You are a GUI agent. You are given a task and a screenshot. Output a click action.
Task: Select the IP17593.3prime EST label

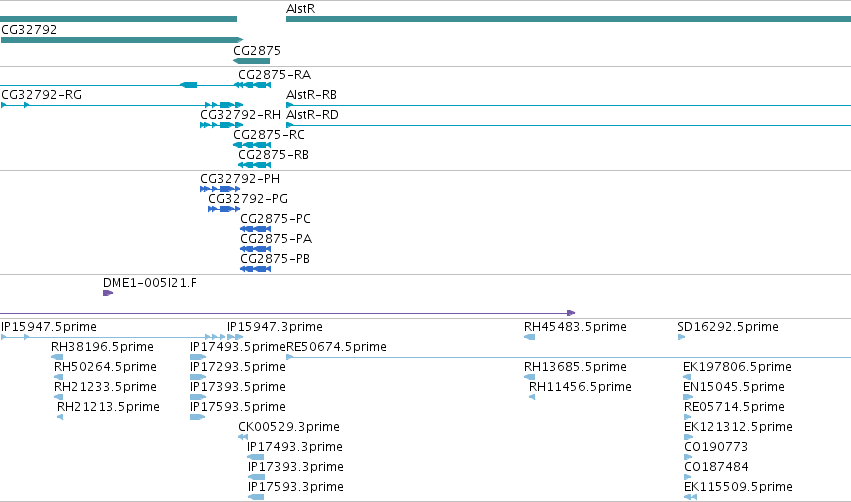296,487
